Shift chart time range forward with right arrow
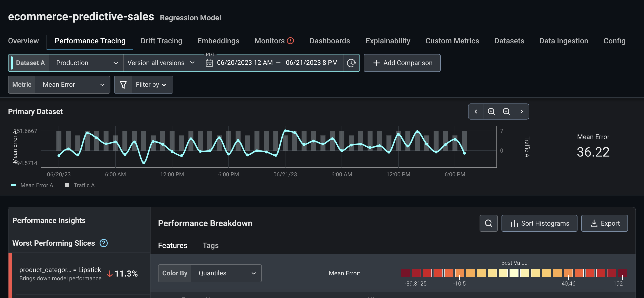This screenshot has height=298, width=644. click(522, 112)
